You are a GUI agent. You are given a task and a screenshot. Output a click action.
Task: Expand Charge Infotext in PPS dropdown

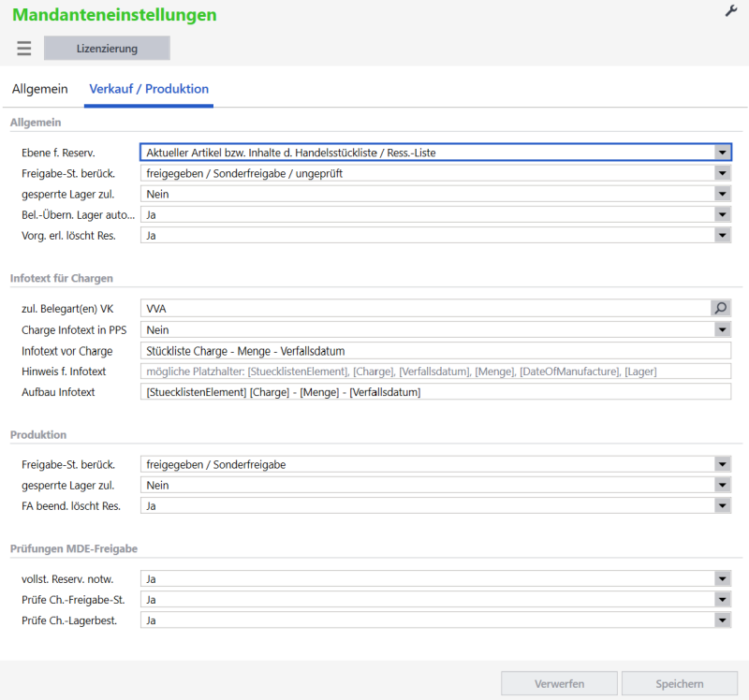click(722, 329)
